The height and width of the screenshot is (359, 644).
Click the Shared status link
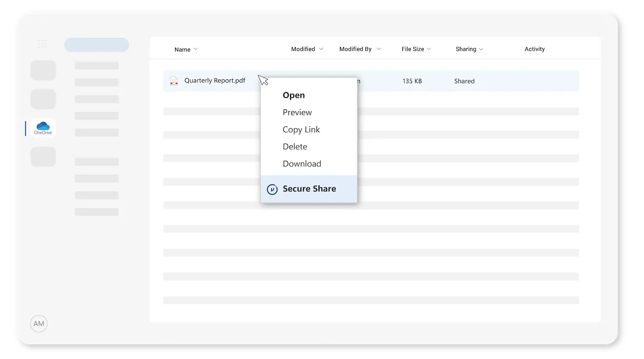click(464, 81)
